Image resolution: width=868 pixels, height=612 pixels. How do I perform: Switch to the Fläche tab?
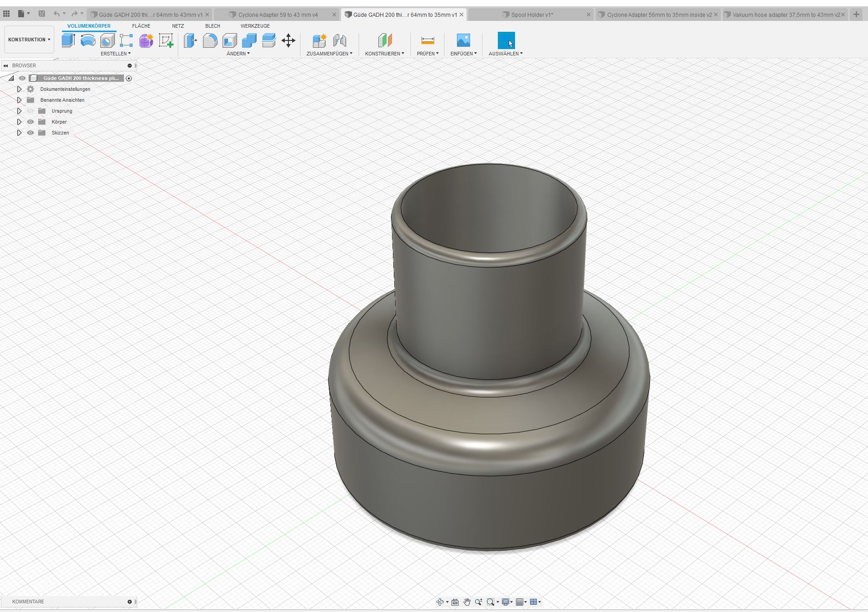tap(141, 26)
